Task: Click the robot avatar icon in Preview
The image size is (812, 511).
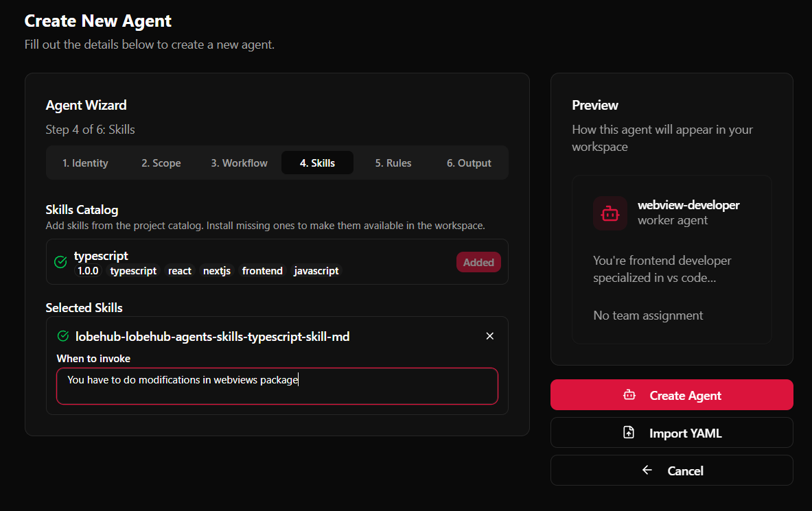Action: tap(610, 213)
